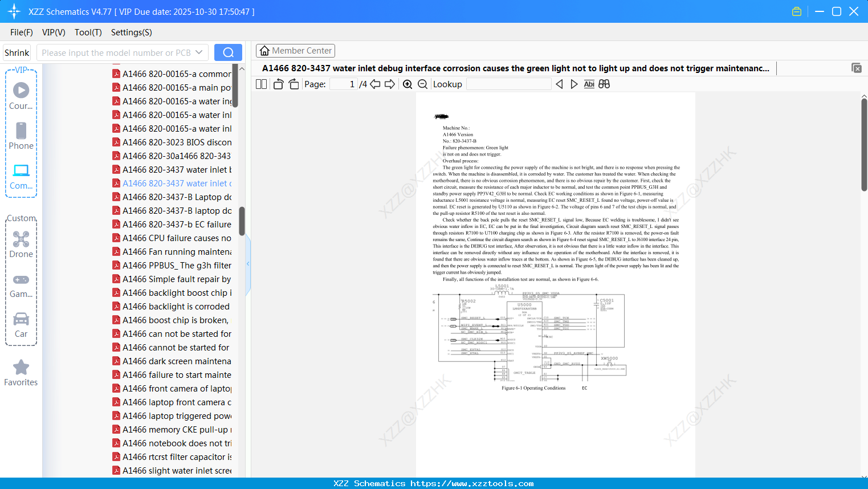Go to next page arrow
This screenshot has height=489, width=868.
click(390, 84)
